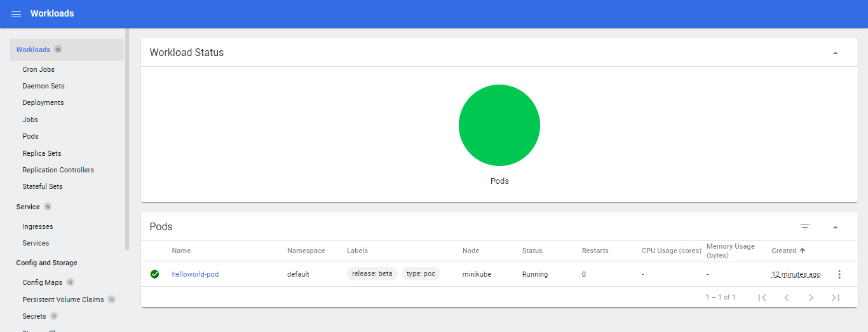Open the helloworld-pod link
868x332 pixels.
click(x=195, y=274)
